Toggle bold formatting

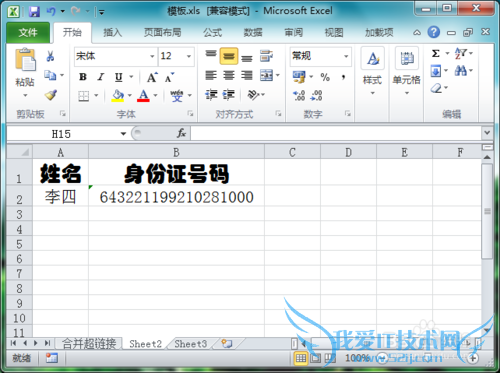[83, 77]
